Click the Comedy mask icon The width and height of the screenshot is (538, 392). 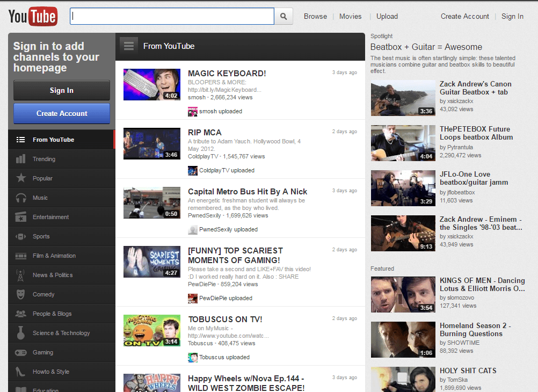[20, 294]
